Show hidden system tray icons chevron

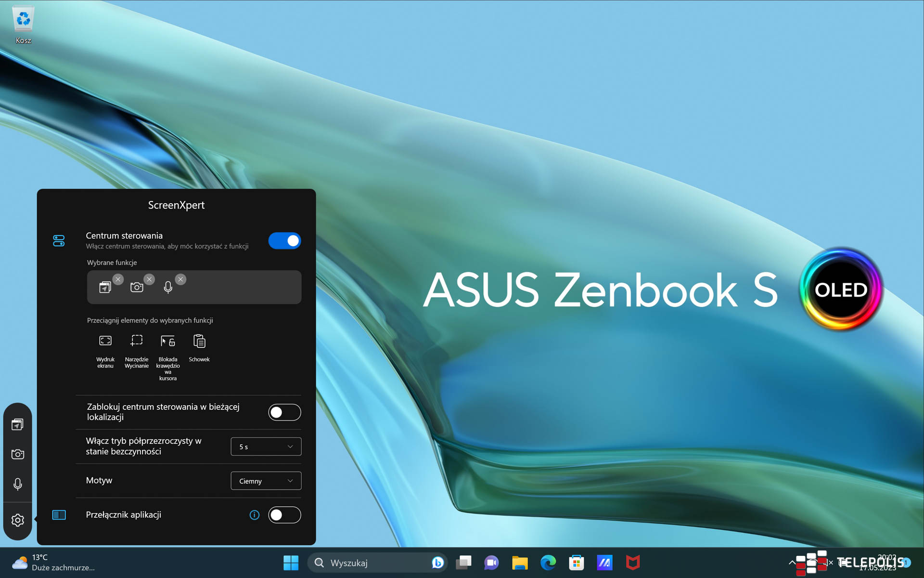tap(792, 562)
